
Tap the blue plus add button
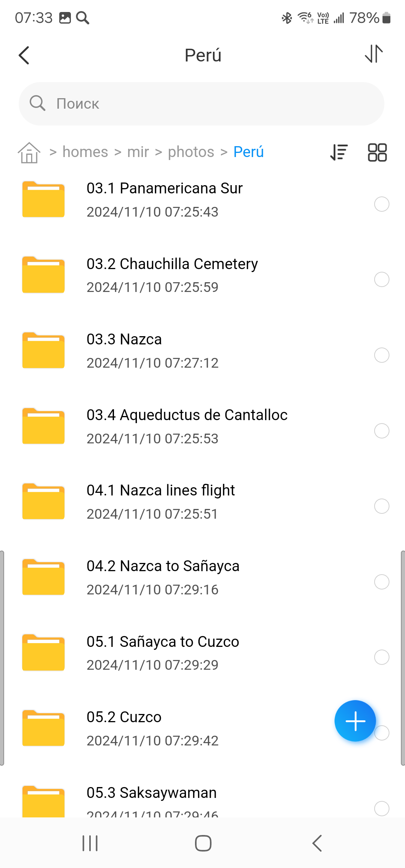tap(355, 720)
